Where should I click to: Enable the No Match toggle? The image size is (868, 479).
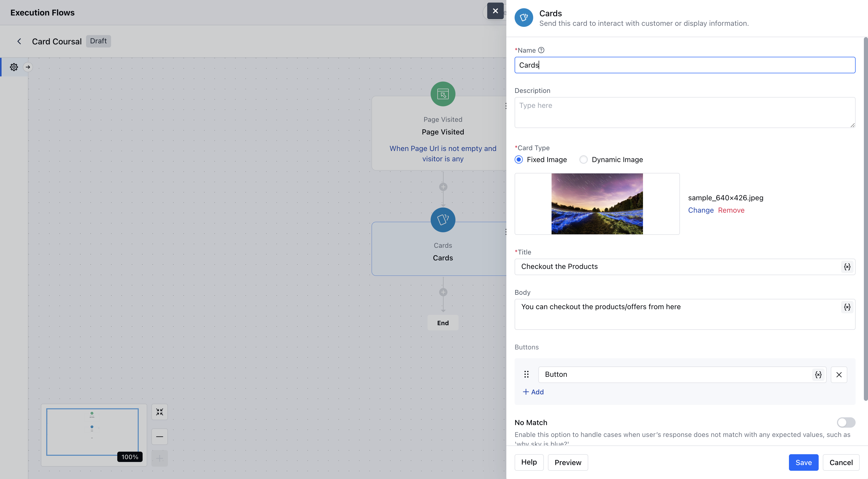[846, 422]
